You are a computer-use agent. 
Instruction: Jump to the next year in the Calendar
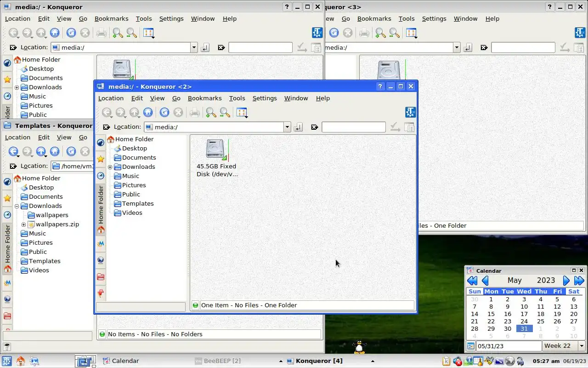tap(579, 281)
